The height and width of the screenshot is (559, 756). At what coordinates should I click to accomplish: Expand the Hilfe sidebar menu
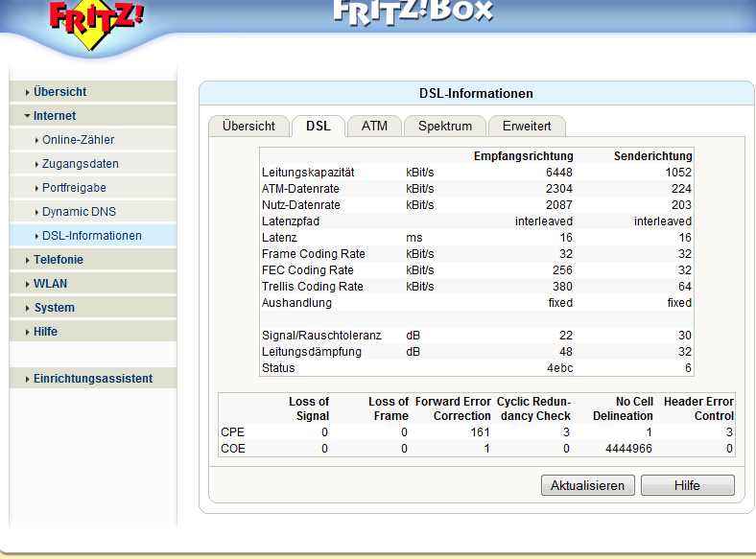tap(93, 332)
